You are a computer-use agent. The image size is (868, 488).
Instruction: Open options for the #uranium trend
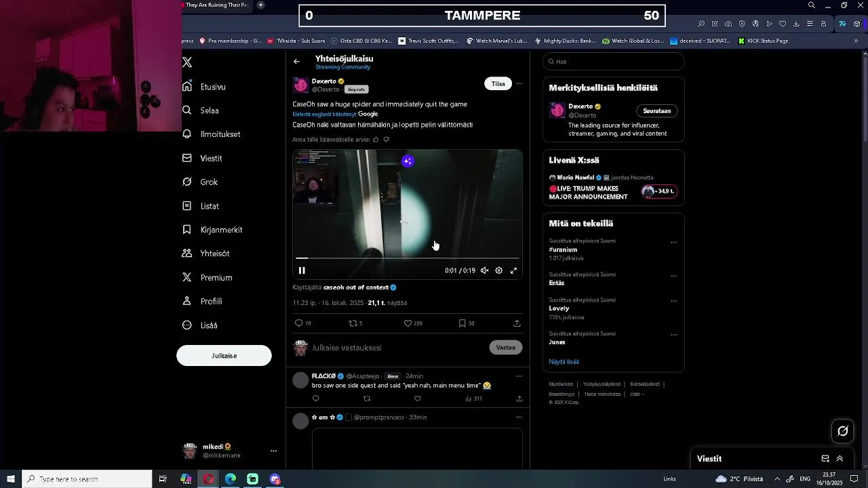673,242
